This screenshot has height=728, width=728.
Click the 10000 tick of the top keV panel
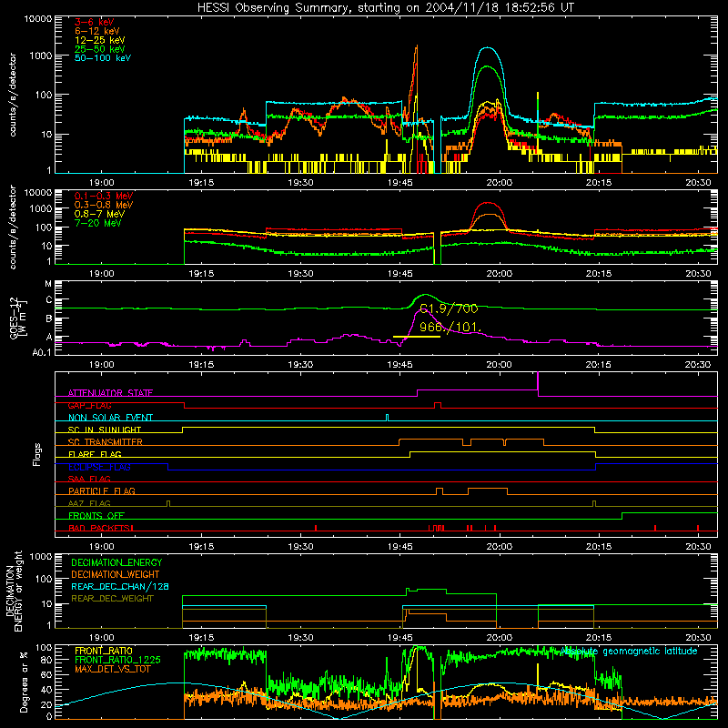(x=38, y=19)
